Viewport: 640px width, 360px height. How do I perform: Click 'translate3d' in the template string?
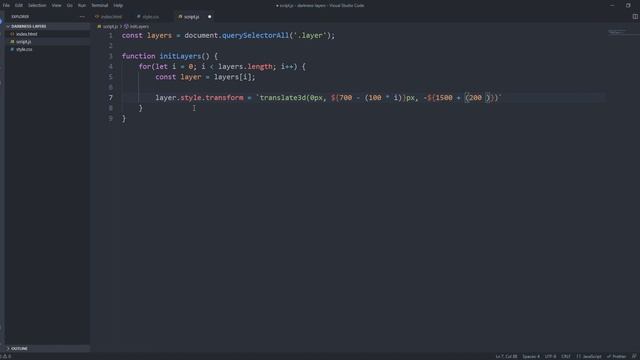(x=283, y=98)
